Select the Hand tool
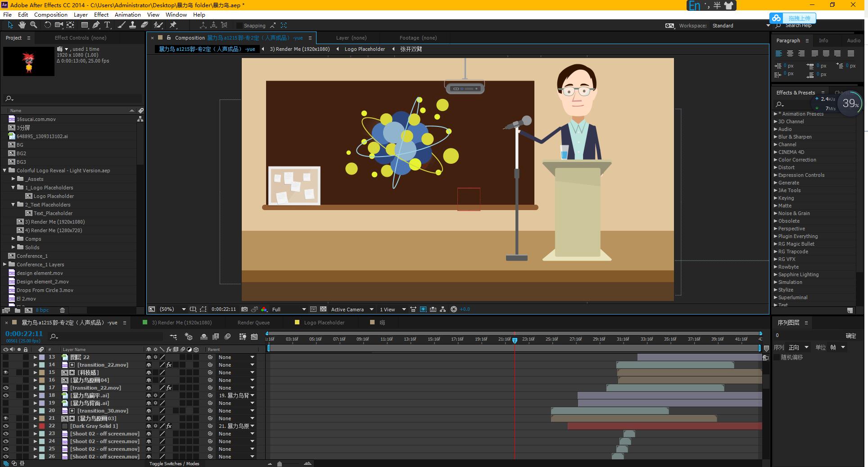Viewport: 868px width, 467px height. pos(22,25)
